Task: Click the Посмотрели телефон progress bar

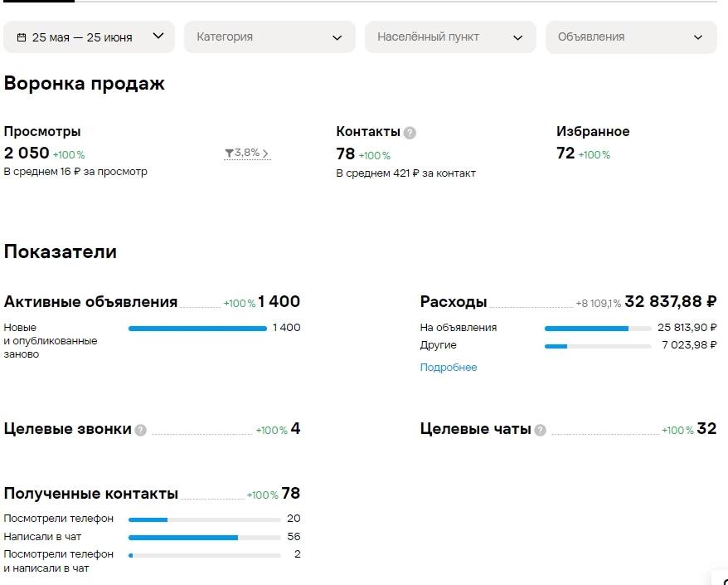Action: (x=204, y=519)
